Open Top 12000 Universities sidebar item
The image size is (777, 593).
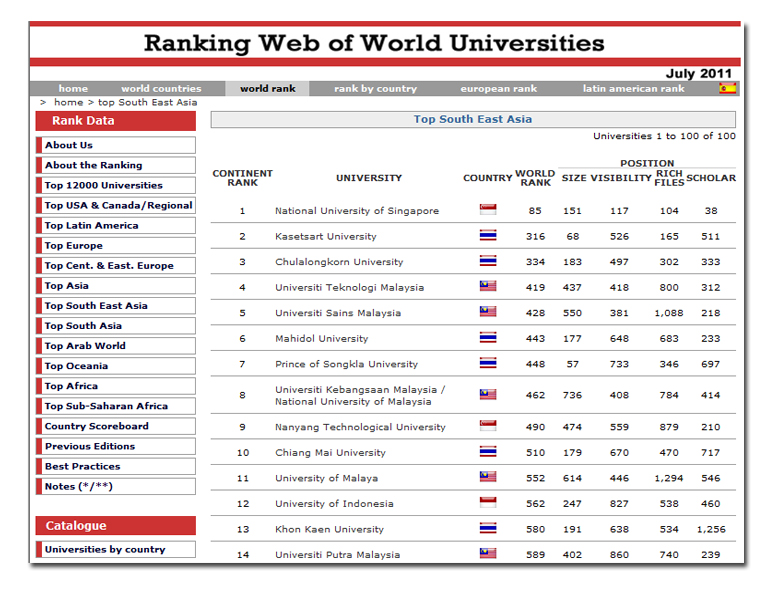click(116, 185)
